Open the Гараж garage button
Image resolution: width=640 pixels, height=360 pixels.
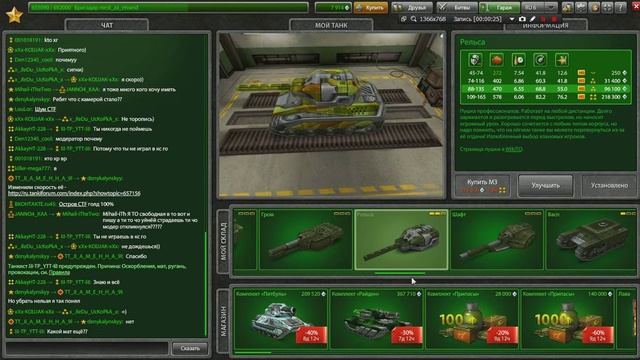coord(500,7)
